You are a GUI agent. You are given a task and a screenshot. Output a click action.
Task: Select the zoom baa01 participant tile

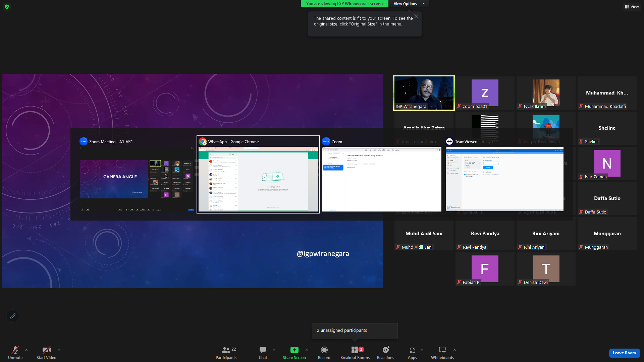point(485,93)
